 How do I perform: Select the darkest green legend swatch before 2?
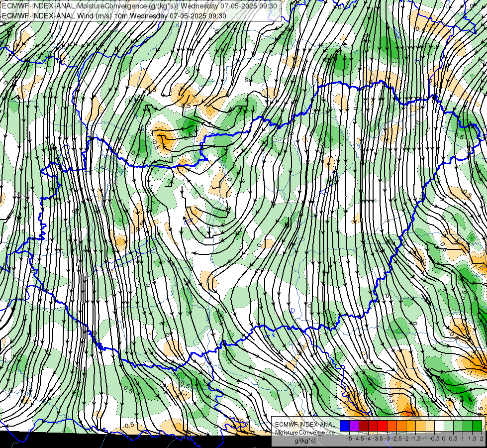(477, 426)
